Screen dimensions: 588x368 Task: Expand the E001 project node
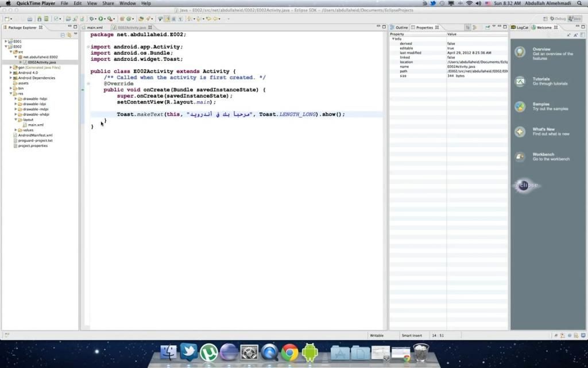click(x=6, y=41)
